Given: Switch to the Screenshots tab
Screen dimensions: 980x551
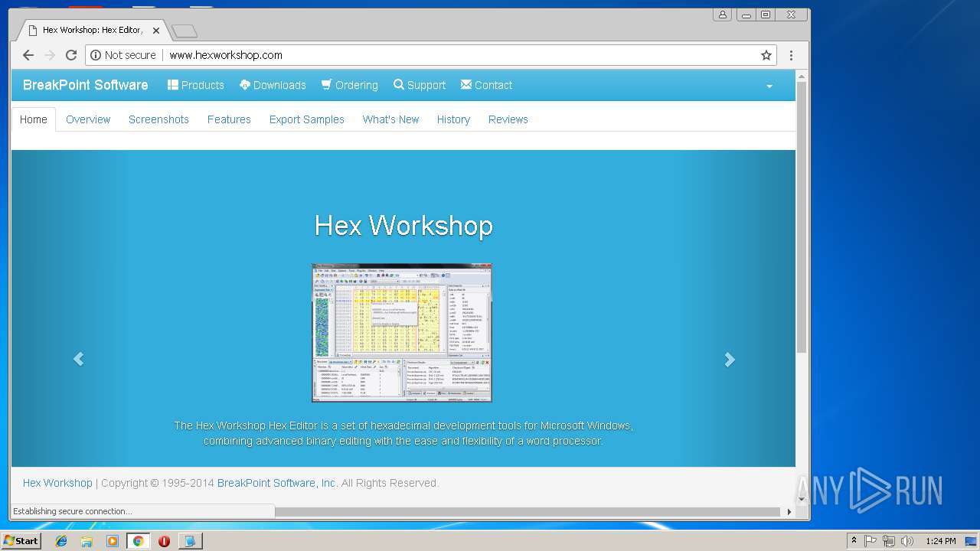Looking at the screenshot, I should coord(158,119).
